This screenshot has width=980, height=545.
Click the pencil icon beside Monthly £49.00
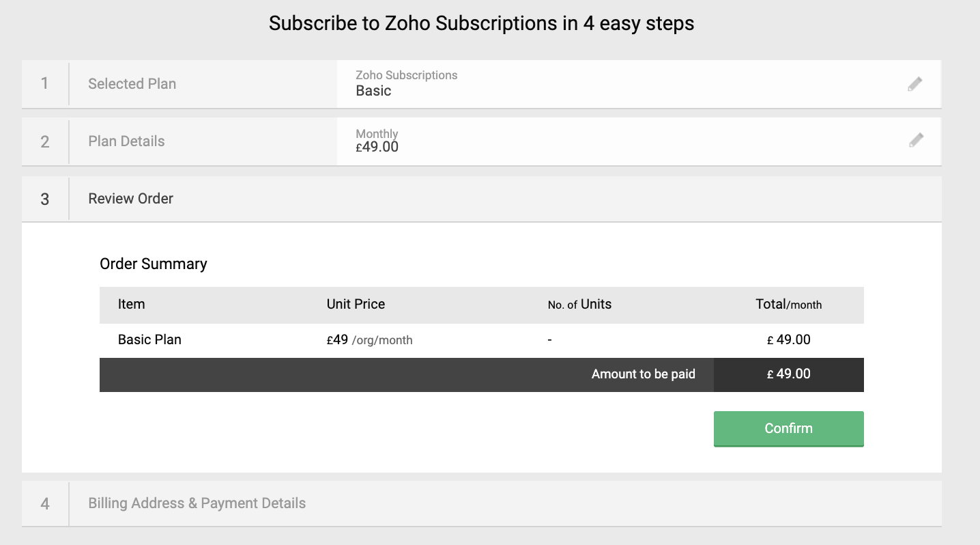(916, 141)
